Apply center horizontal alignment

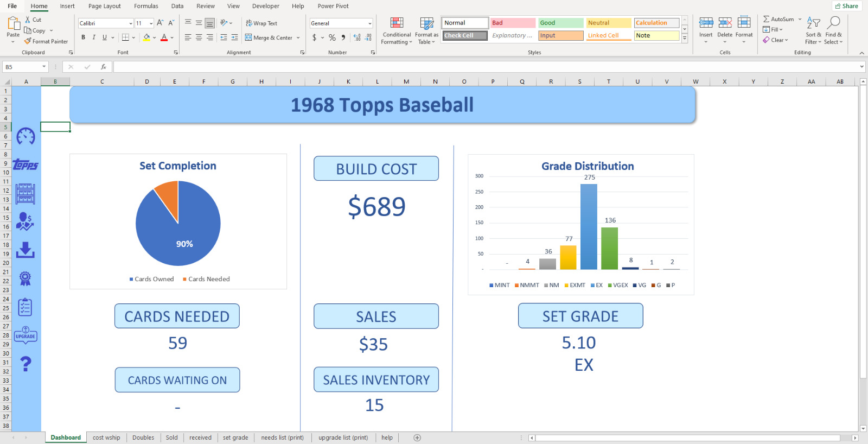coord(199,37)
